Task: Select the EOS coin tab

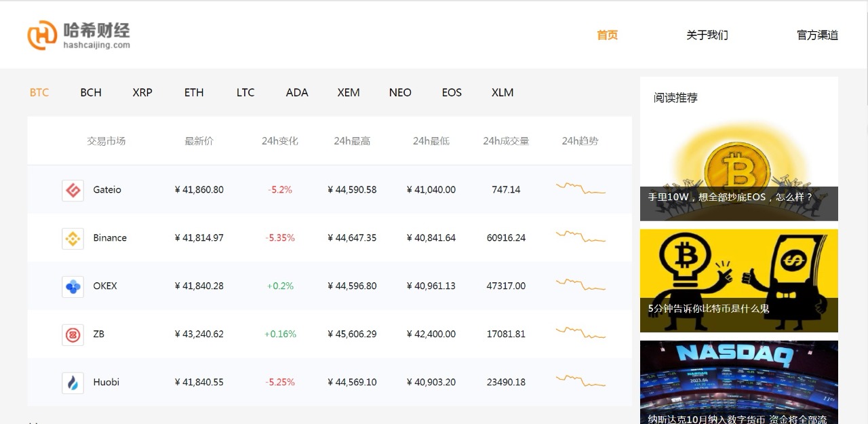Action: coord(452,92)
